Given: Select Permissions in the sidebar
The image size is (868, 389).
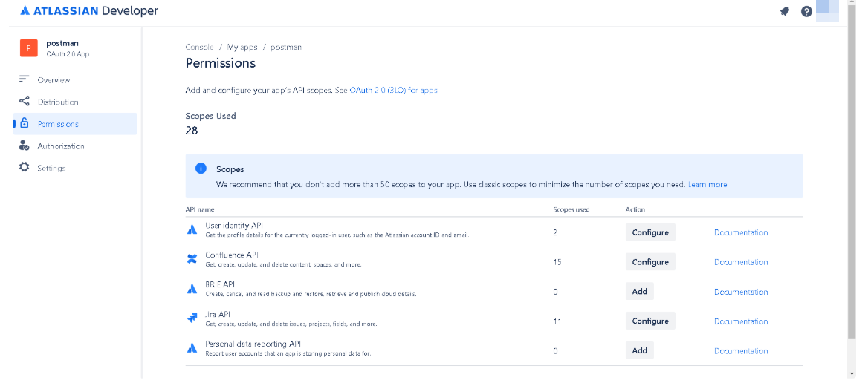Looking at the screenshot, I should pos(58,124).
